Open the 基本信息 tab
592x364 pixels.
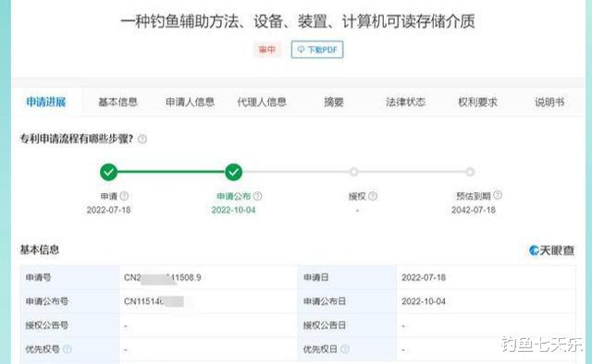[117, 102]
